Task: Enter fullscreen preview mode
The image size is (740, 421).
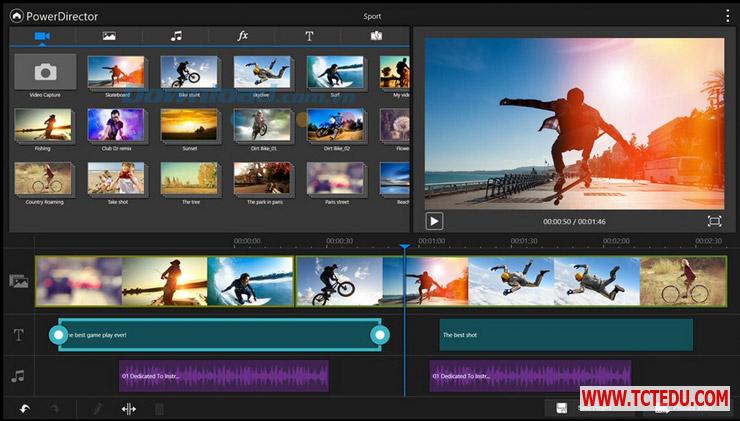Action: point(715,221)
